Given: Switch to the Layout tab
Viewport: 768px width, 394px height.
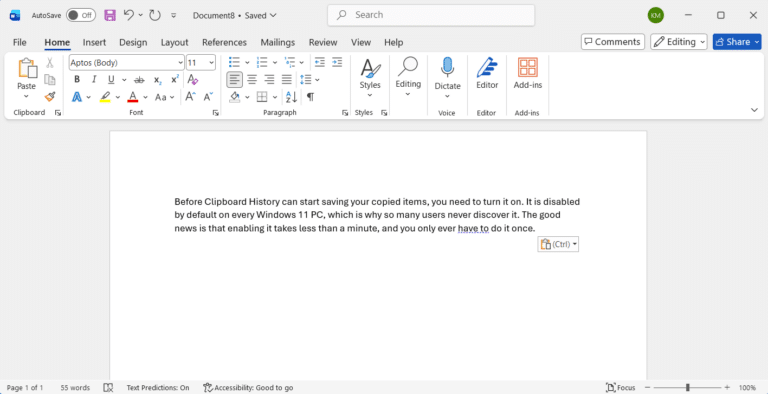Looking at the screenshot, I should pos(174,42).
